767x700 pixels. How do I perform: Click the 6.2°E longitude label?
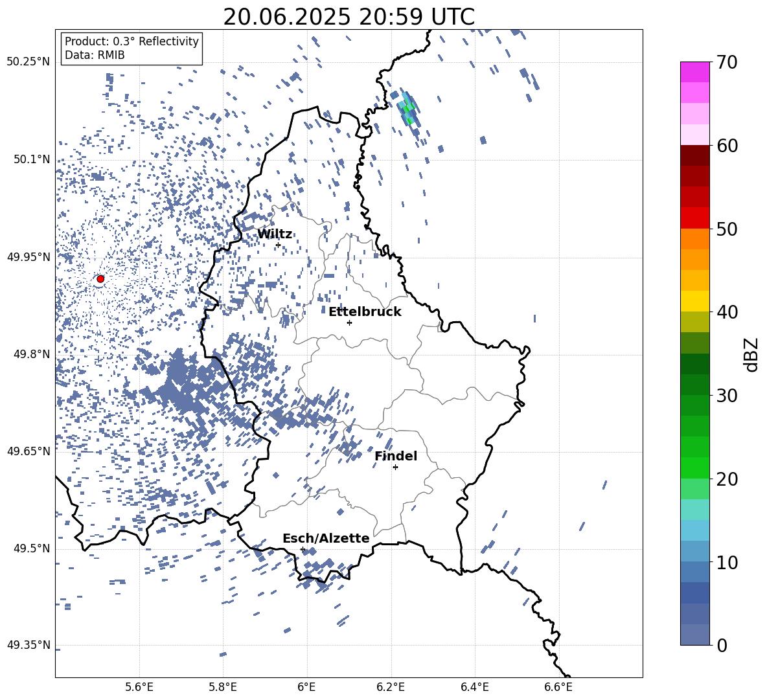[x=391, y=688]
